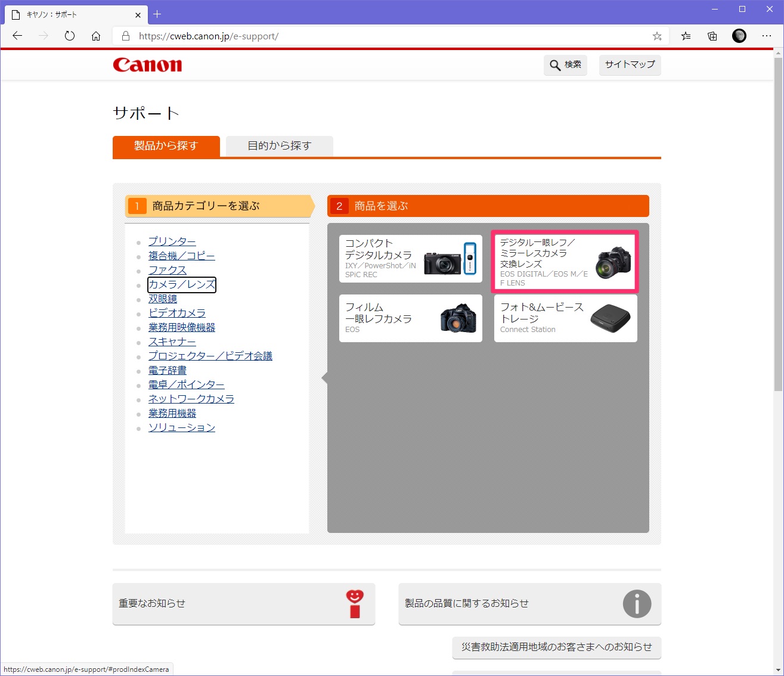Screen dimensions: 784x676
Task: Select the ビデオカメラ category link
Action: tap(177, 313)
